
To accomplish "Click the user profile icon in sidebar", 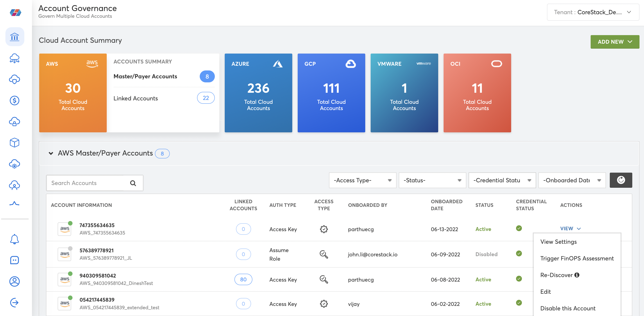I will [x=14, y=281].
